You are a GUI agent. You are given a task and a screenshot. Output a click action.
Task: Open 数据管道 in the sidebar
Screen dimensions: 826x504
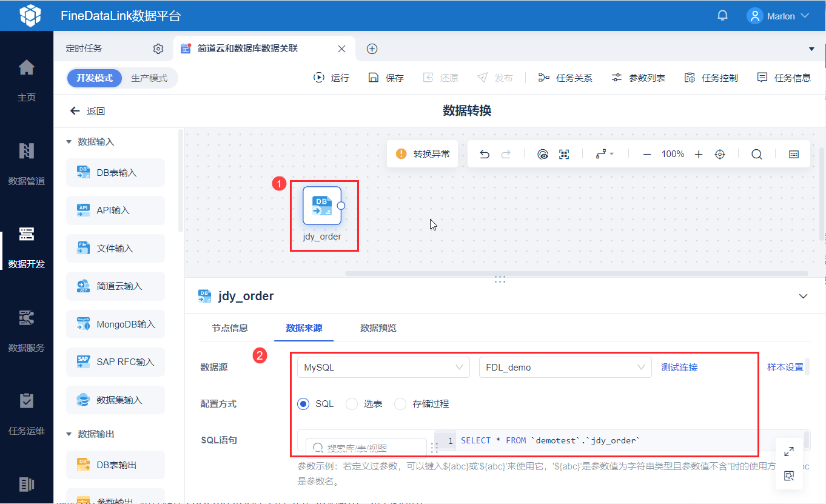[27, 163]
